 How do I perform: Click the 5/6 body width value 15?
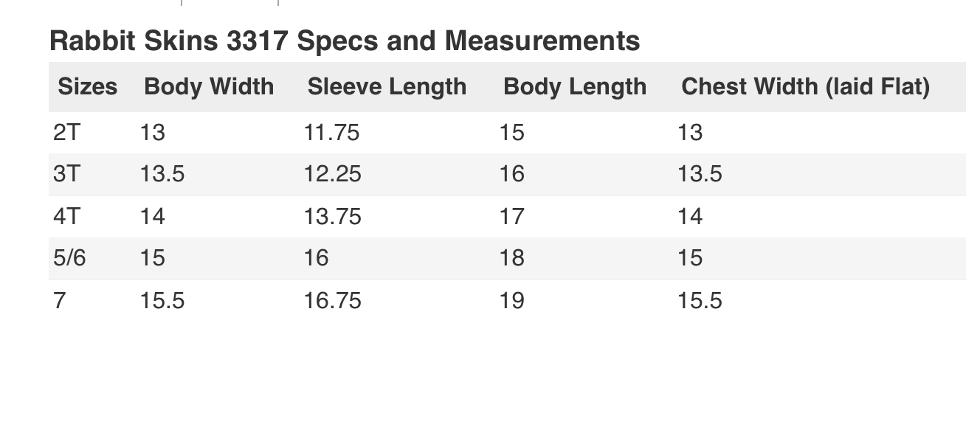coord(152,258)
